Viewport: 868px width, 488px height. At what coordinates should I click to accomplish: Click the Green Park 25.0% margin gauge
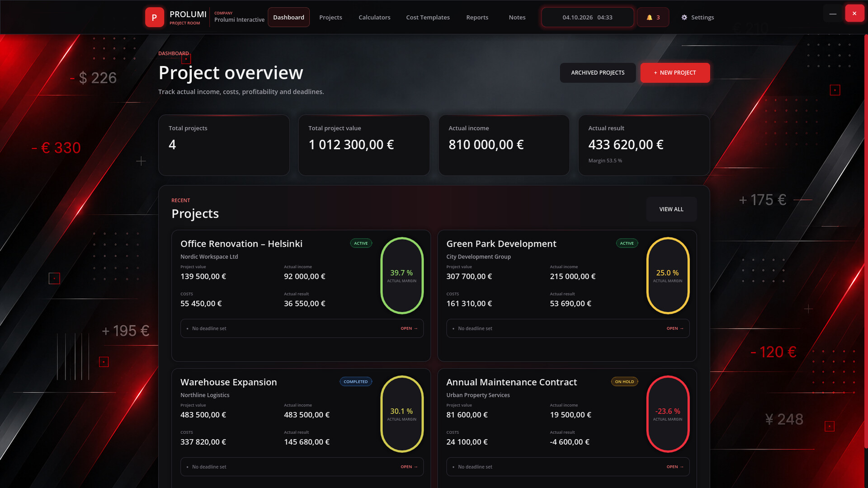pyautogui.click(x=668, y=276)
